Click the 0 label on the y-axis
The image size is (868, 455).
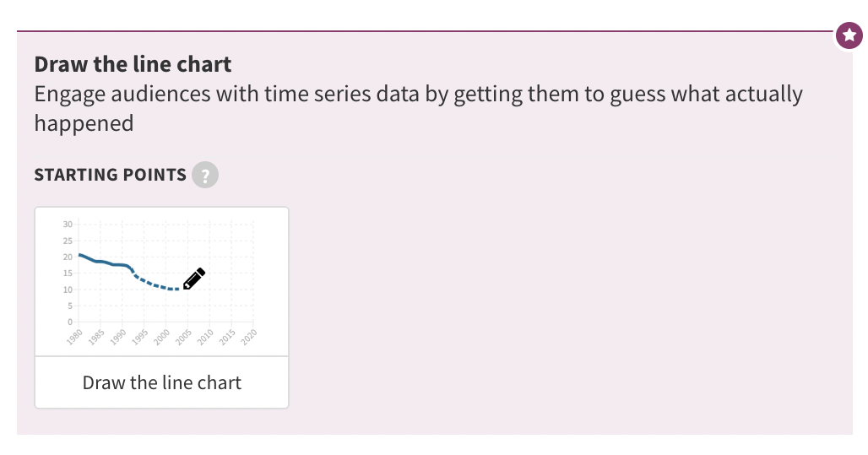[70, 322]
